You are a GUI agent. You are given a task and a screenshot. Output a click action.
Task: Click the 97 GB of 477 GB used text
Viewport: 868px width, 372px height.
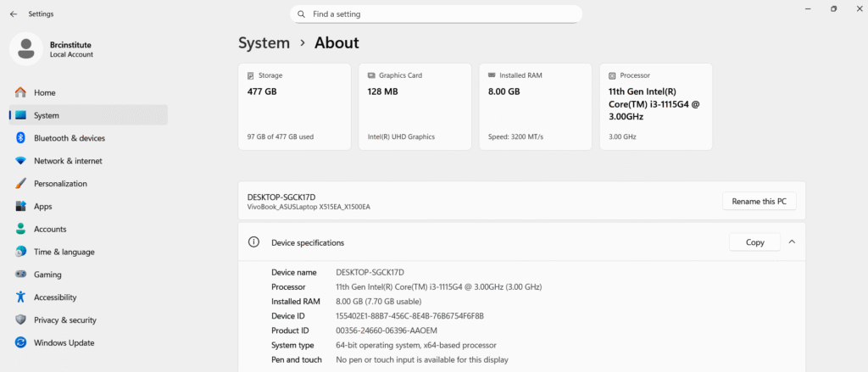point(281,136)
